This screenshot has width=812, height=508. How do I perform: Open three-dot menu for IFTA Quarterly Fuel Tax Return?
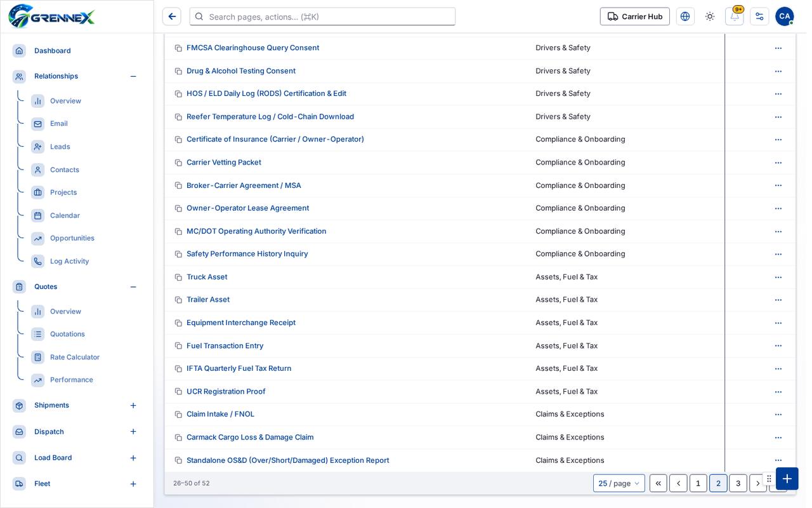778,369
